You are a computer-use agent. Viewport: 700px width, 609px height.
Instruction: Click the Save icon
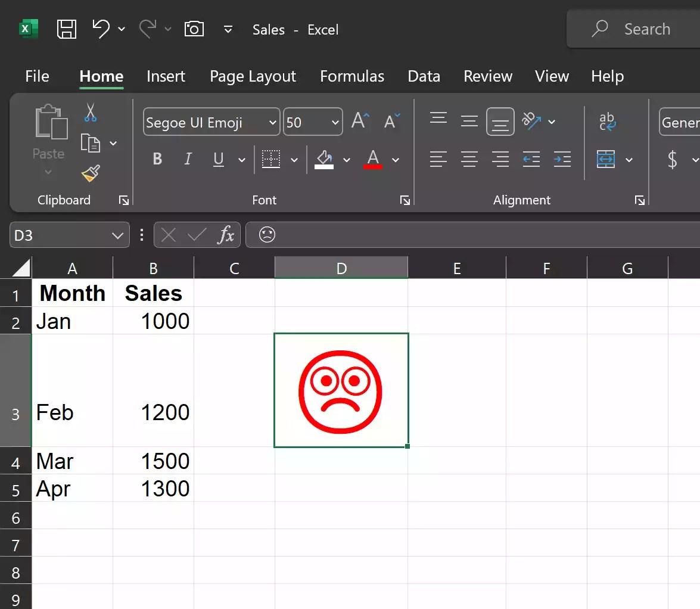tap(67, 29)
